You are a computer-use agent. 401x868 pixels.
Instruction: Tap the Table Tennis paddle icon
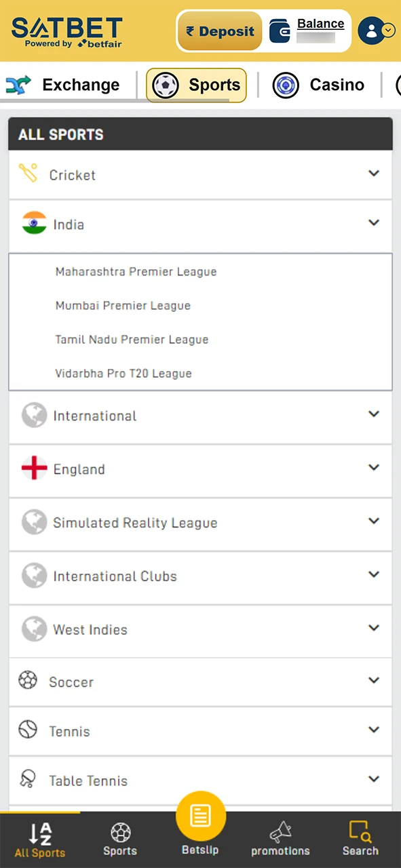pos(27,780)
